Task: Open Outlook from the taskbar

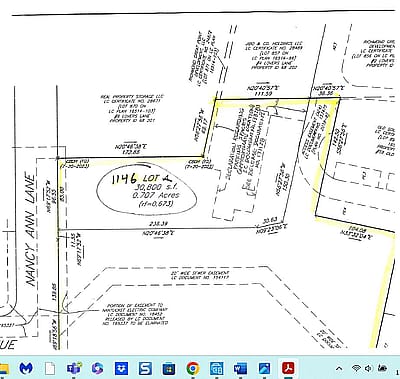Action: (217, 368)
